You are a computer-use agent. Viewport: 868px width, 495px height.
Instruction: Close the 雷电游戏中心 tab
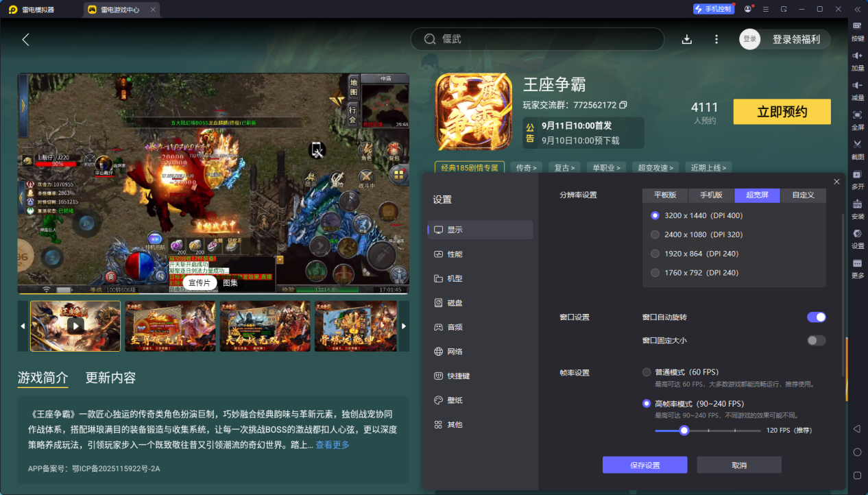pyautogui.click(x=153, y=10)
